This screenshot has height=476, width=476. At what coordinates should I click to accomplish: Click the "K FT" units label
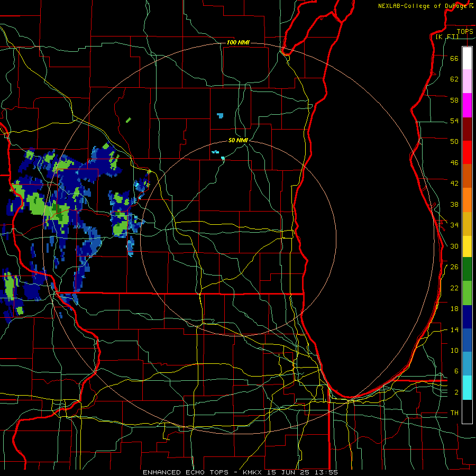(447, 36)
